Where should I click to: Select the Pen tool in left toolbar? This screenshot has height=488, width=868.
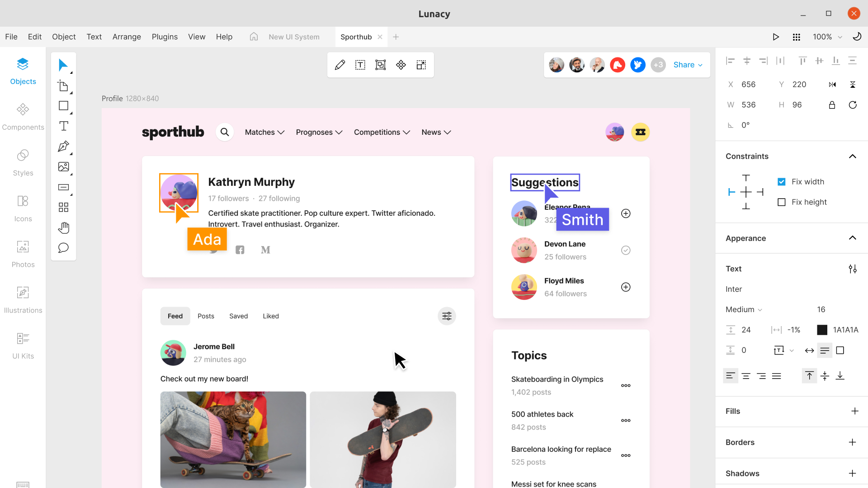[64, 146]
